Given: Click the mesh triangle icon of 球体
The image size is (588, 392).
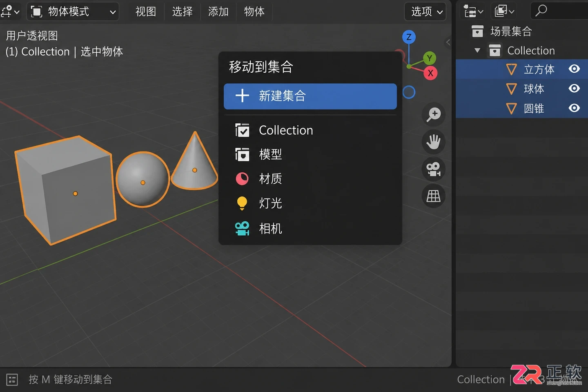Looking at the screenshot, I should [512, 89].
